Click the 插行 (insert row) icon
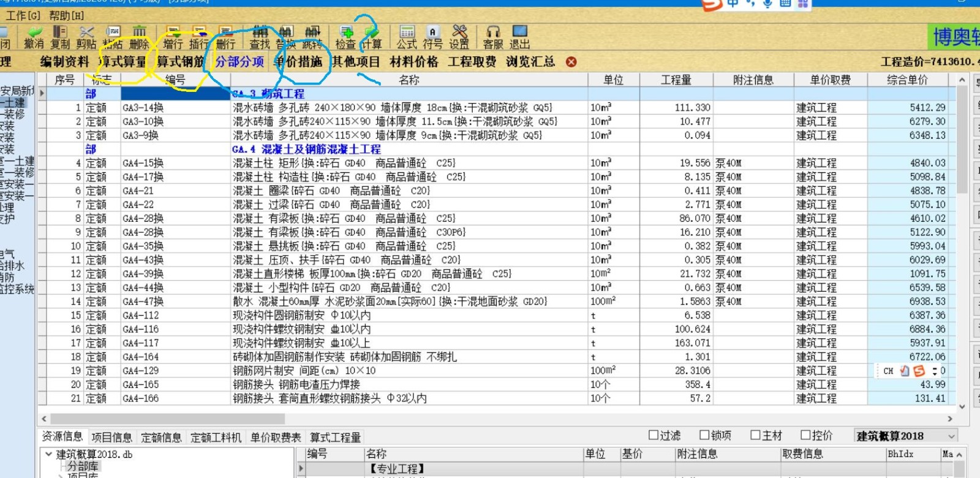 199,37
